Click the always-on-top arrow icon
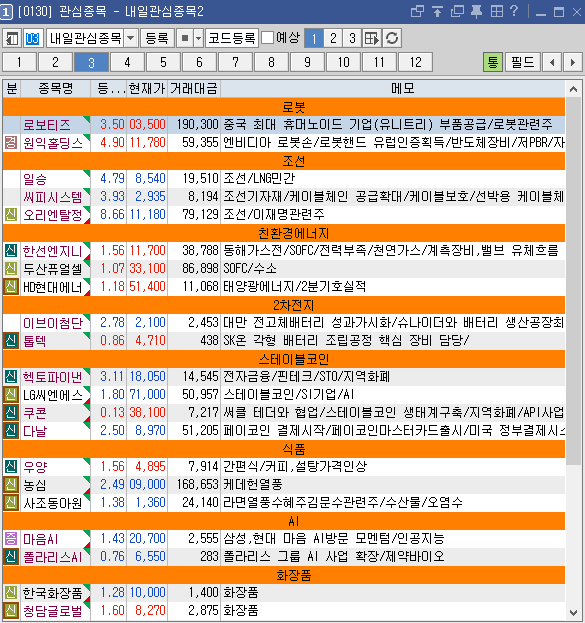 437,11
